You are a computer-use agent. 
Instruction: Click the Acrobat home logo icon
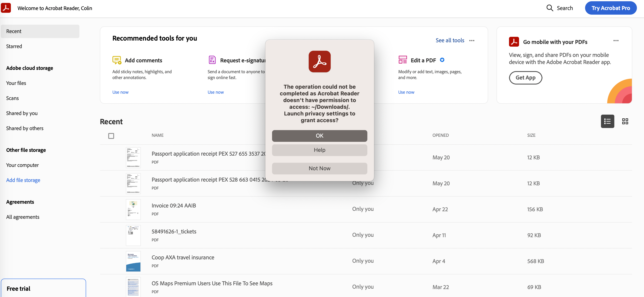point(6,8)
